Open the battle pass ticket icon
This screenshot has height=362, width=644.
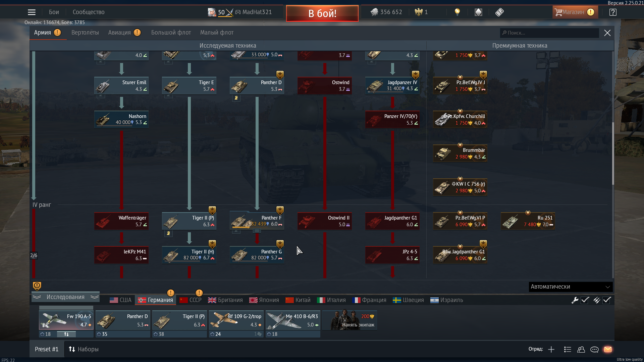(499, 12)
